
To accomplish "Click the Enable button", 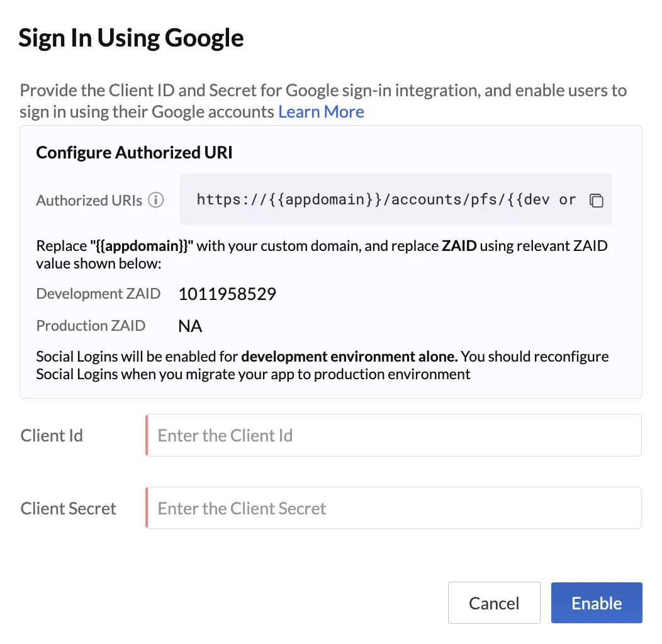I will (597, 603).
